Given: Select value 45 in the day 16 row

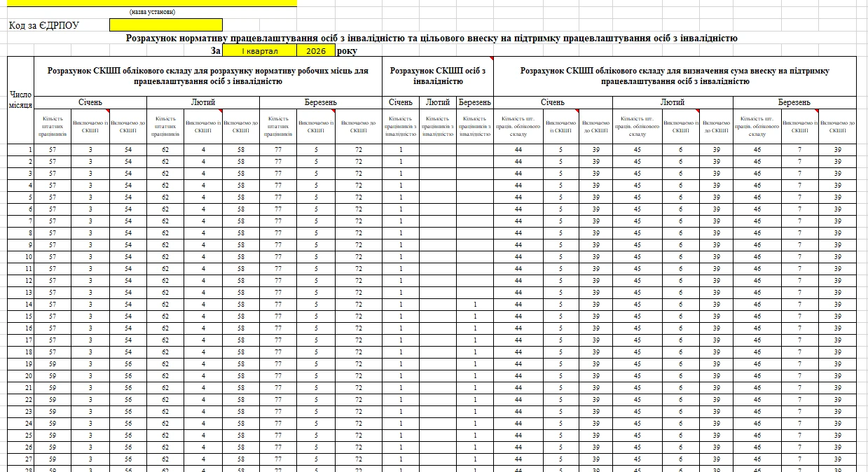Looking at the screenshot, I should [638, 328].
